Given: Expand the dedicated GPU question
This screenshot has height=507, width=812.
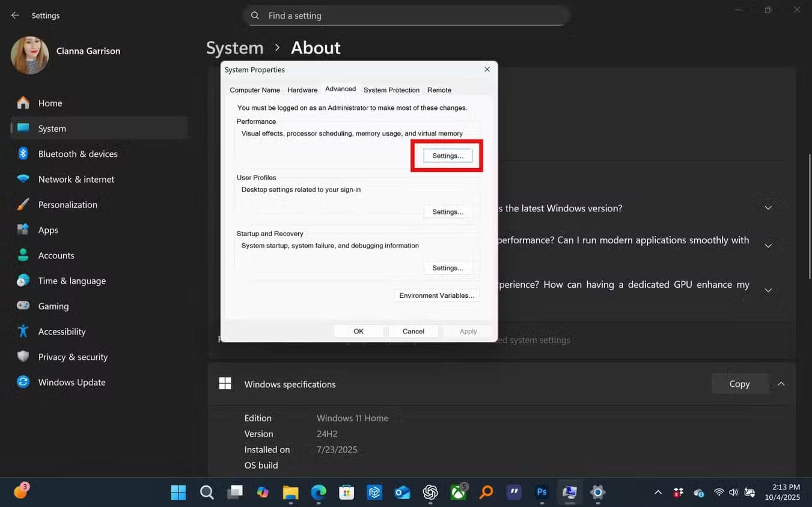Looking at the screenshot, I should (x=768, y=290).
